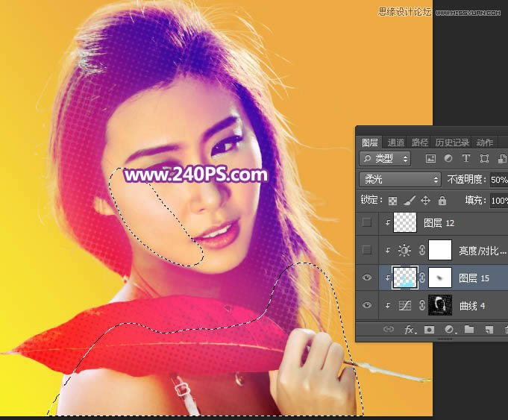Image resolution: width=508 pixels, height=420 pixels.
Task: Enable lock transparent pixels
Action: coord(393,201)
